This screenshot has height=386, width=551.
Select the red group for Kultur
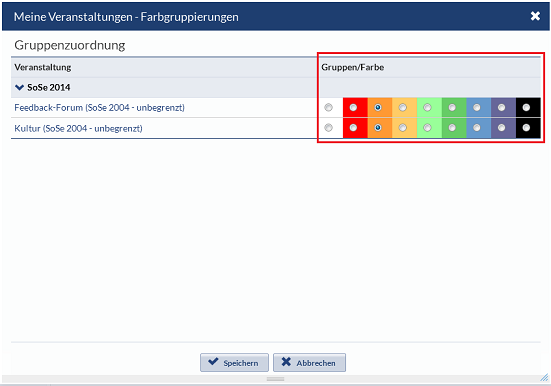pyautogui.click(x=353, y=128)
